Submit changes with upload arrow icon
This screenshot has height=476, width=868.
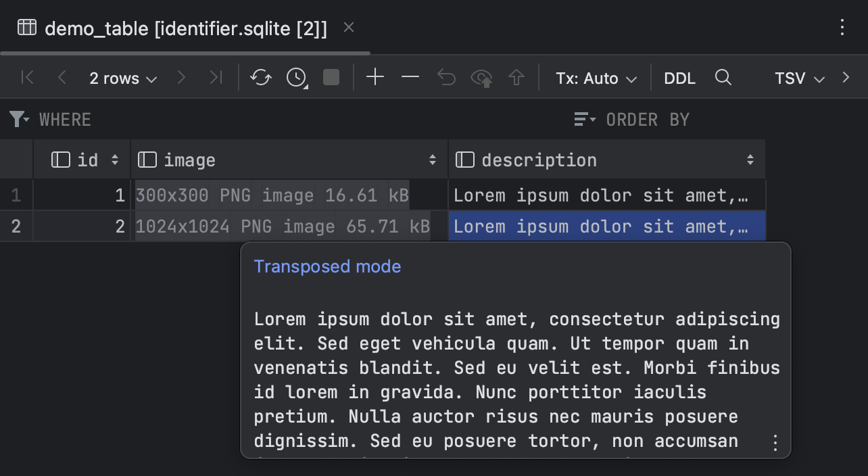point(516,78)
